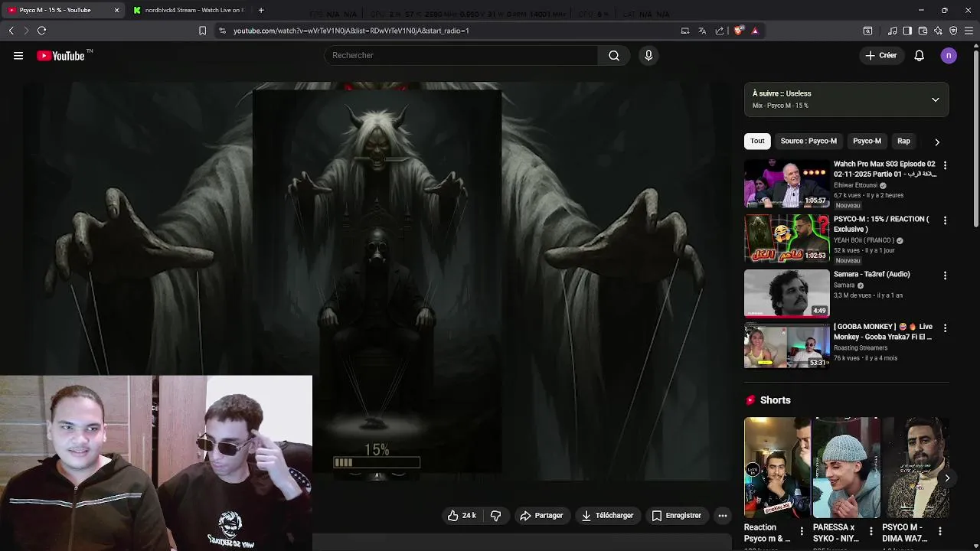The width and height of the screenshot is (980, 551).
Task: Bookmark this page from the address bar
Action: pos(202,31)
